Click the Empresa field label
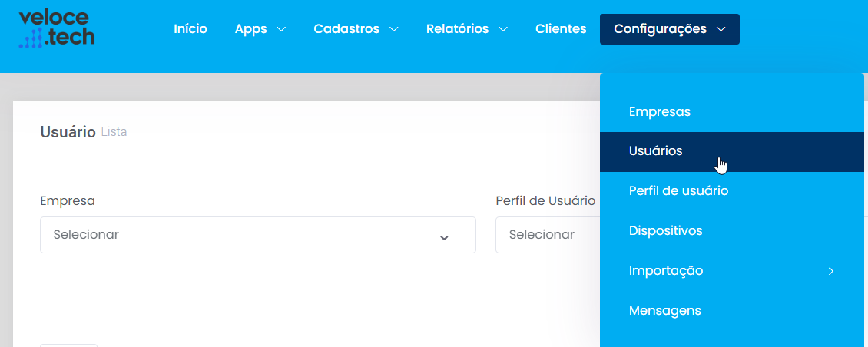This screenshot has width=868, height=347. 68,201
